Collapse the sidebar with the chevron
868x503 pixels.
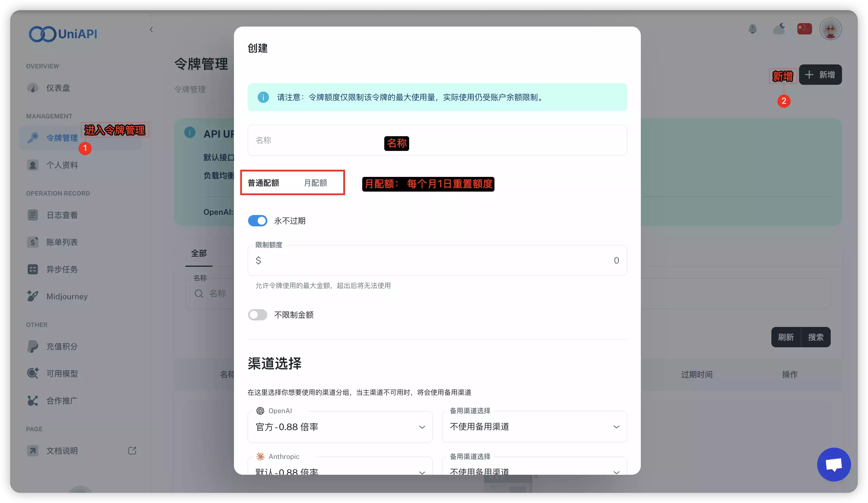click(151, 29)
